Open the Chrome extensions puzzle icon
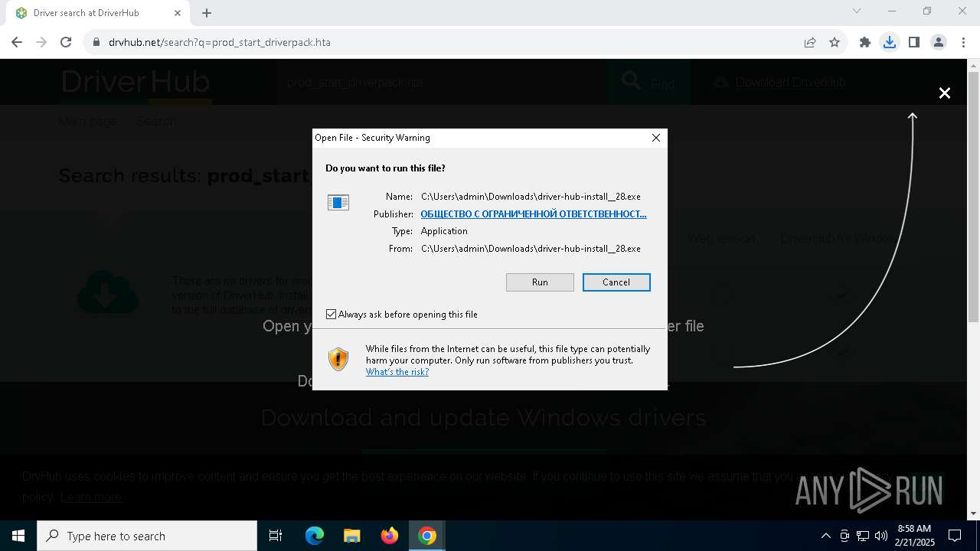 tap(865, 42)
